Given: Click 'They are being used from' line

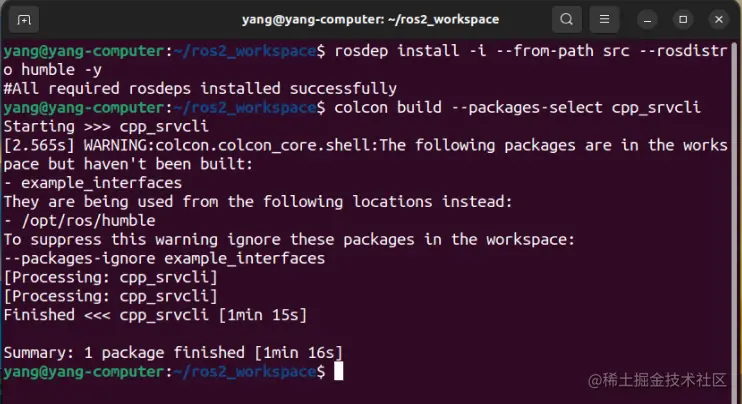Looking at the screenshot, I should coord(258,202).
